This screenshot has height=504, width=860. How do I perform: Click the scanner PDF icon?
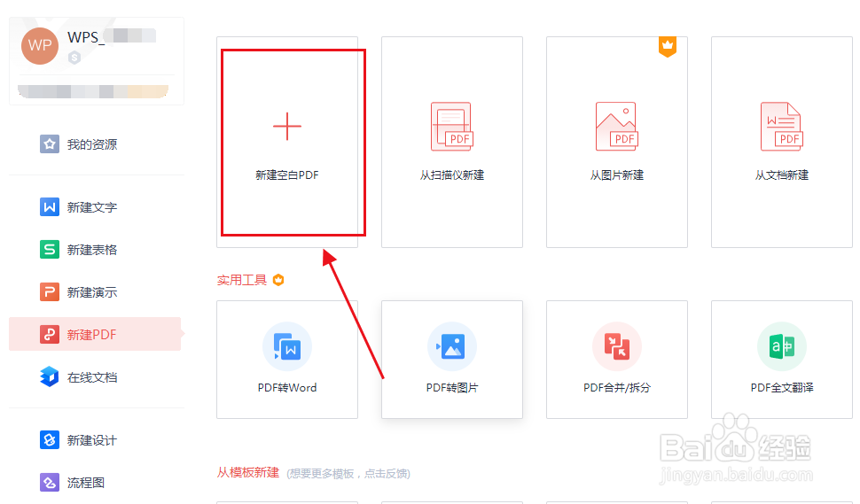452,127
